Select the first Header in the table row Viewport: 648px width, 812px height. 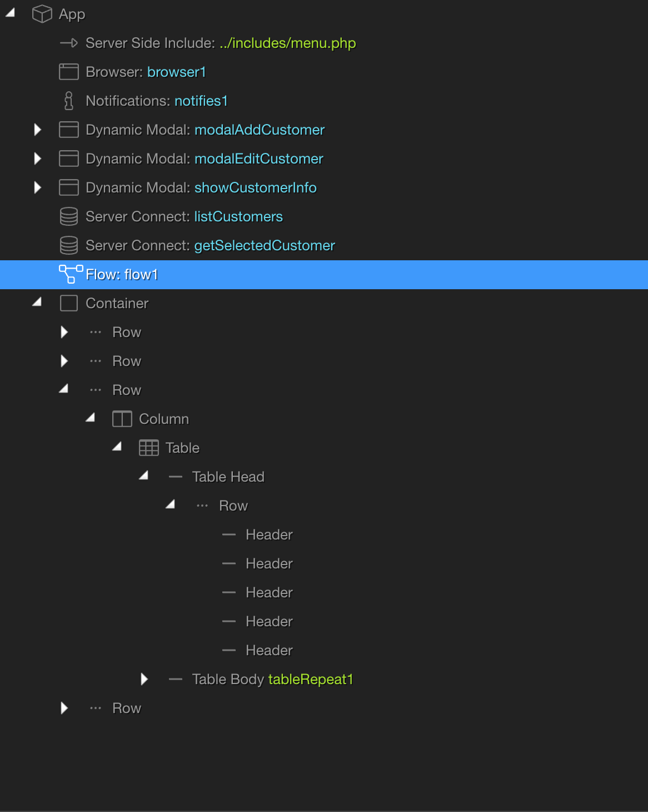coord(269,534)
